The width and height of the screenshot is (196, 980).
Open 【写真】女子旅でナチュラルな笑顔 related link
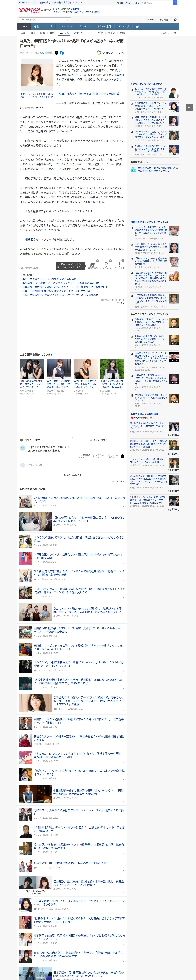pos(48,279)
